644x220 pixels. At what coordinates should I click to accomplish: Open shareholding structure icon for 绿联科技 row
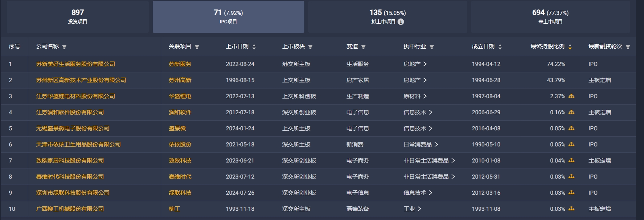click(572, 193)
